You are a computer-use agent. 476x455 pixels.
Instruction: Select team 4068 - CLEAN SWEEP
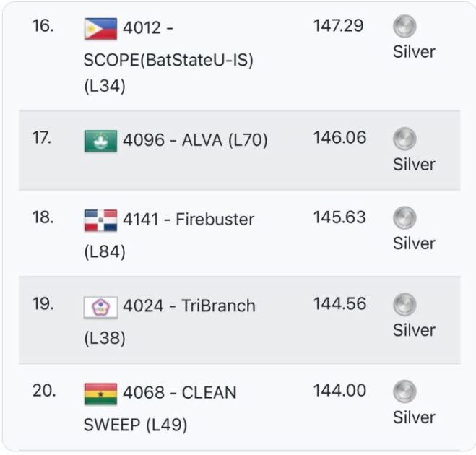pos(179,394)
